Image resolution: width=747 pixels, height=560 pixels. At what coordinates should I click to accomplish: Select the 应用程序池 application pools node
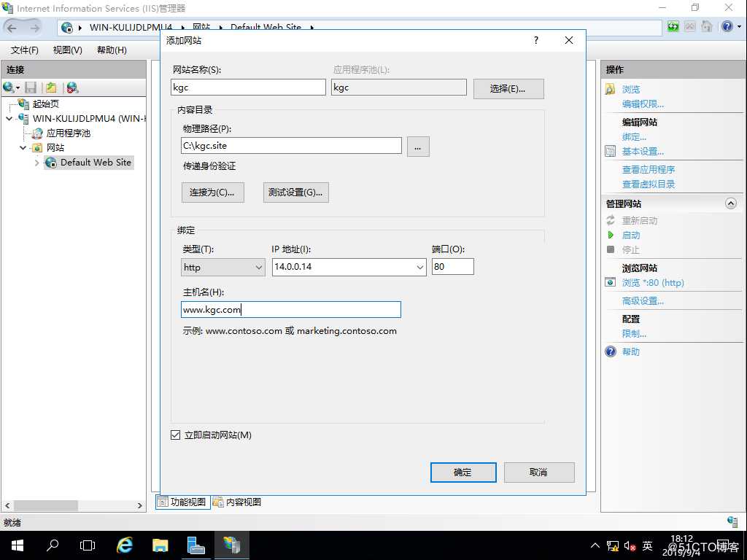[x=68, y=133]
